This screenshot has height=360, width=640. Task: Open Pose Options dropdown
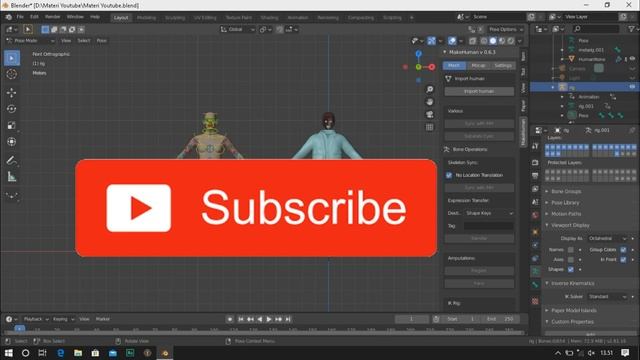[506, 29]
